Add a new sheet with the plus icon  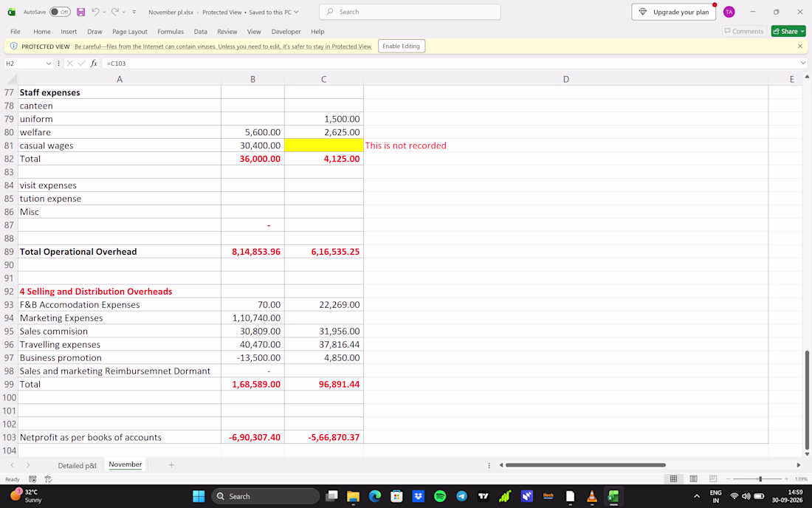(x=171, y=465)
